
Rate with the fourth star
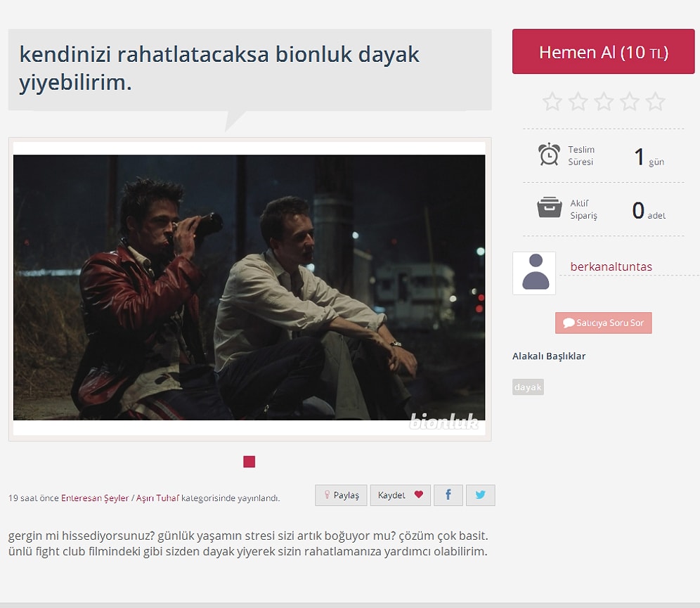click(x=630, y=102)
